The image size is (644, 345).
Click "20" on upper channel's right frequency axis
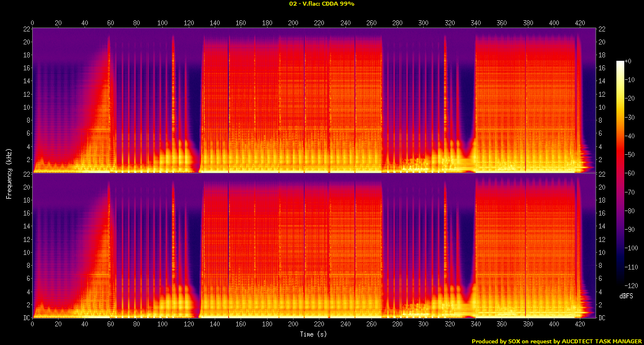pos(602,42)
